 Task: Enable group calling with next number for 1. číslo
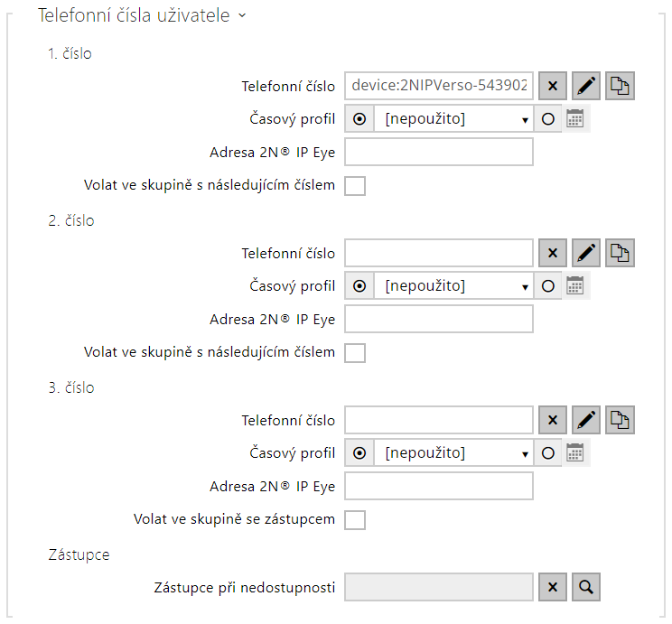coord(355,186)
